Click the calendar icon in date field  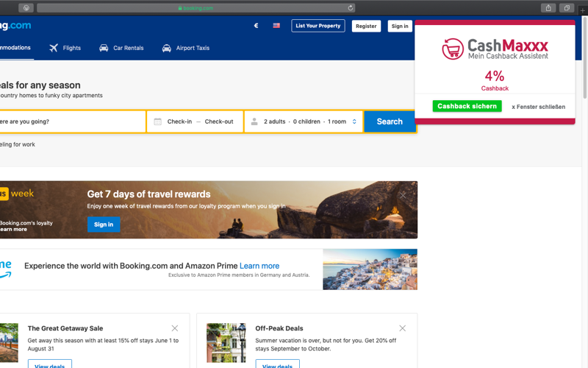(157, 121)
